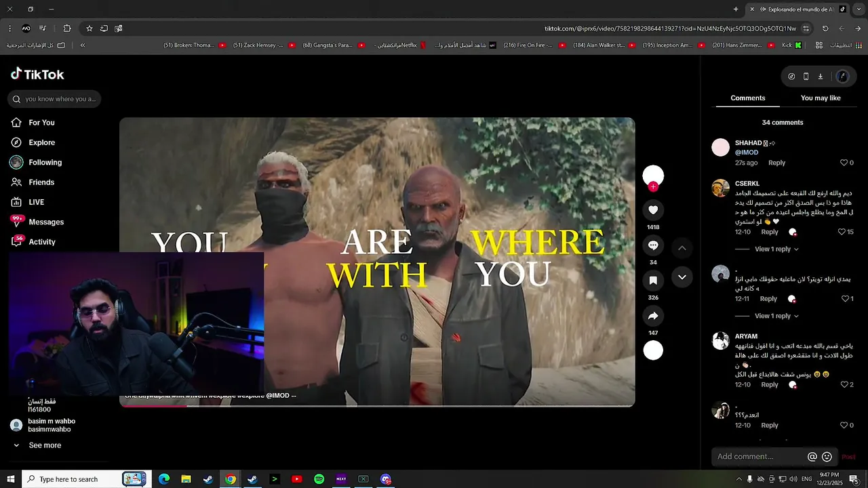This screenshot has width=868, height=488.
Task: Click the address bar URL
Action: 670,28
